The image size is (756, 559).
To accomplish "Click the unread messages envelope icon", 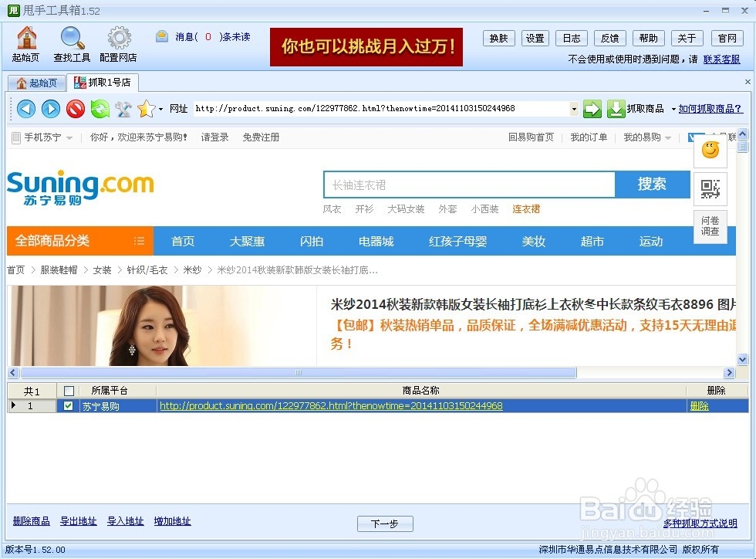I will (162, 36).
